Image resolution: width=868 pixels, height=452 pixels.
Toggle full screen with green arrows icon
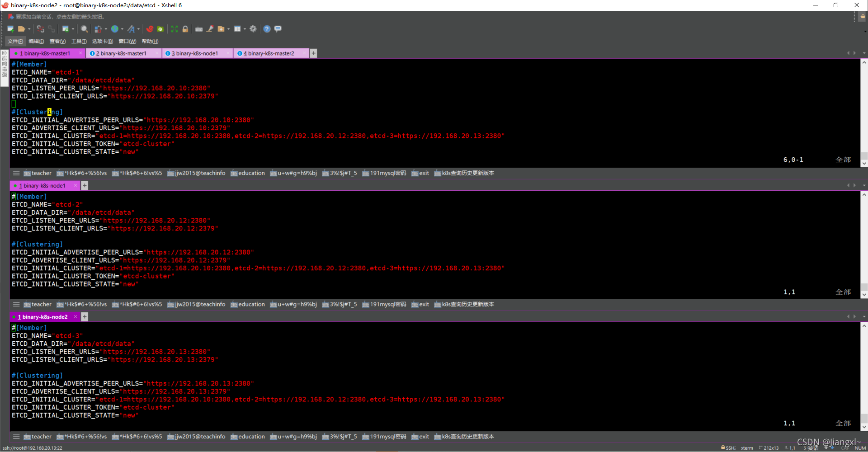click(x=175, y=29)
